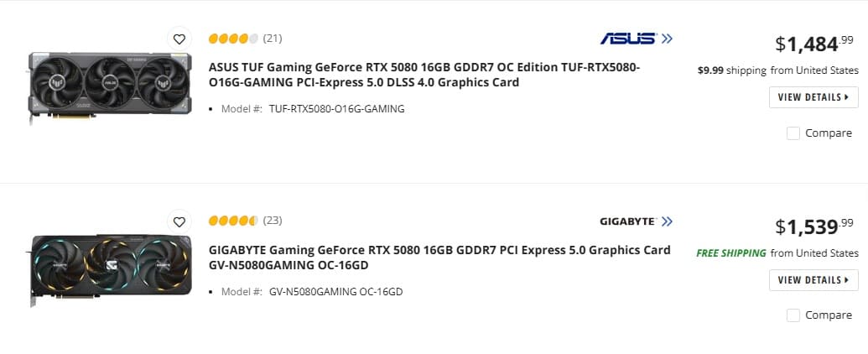
Task: Click the double chevron beside ASUS logo
Action: click(667, 39)
